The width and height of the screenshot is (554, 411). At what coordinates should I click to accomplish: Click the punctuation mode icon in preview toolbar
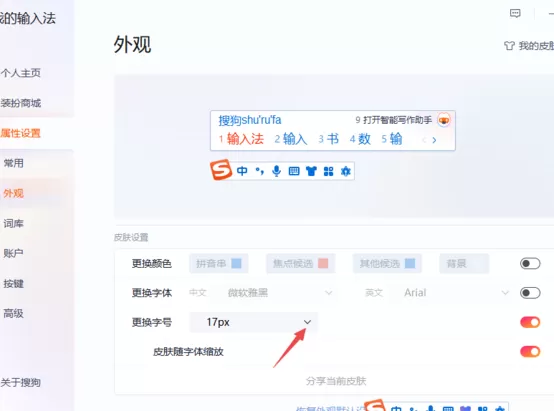[260, 171]
